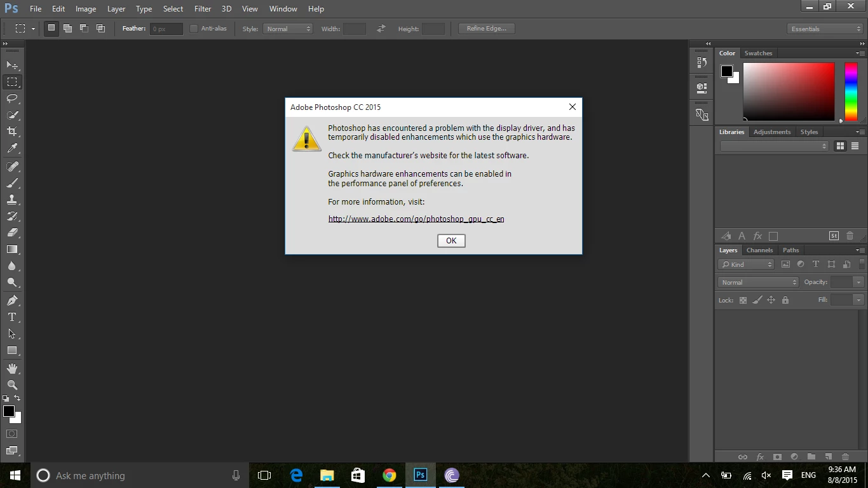Select the Crop tool

click(x=12, y=132)
